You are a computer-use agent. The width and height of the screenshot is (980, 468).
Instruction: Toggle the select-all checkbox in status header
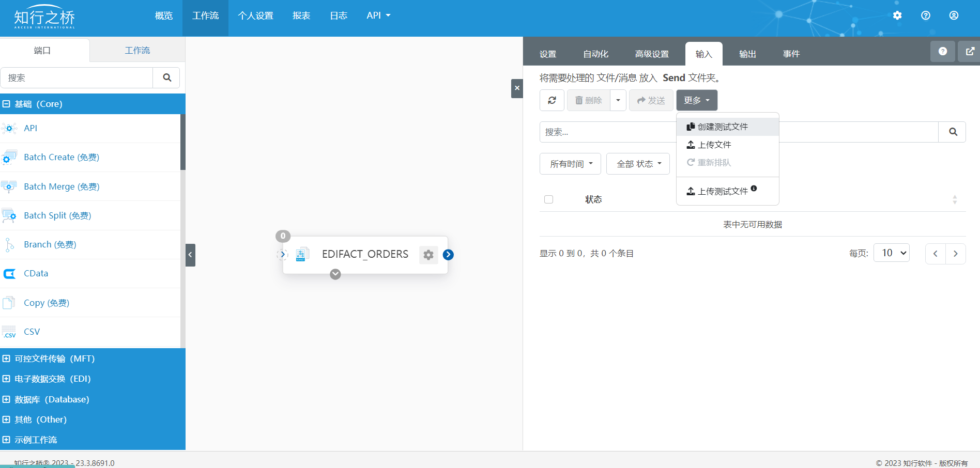(x=548, y=199)
